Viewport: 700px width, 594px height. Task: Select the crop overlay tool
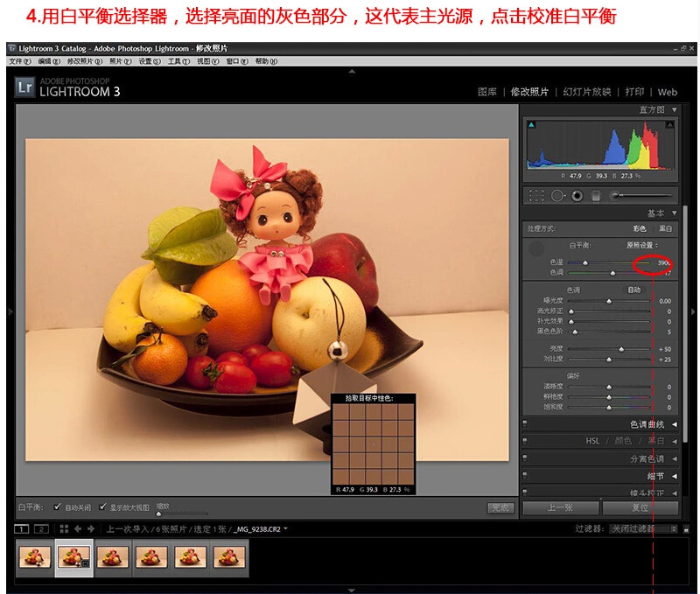point(536,195)
